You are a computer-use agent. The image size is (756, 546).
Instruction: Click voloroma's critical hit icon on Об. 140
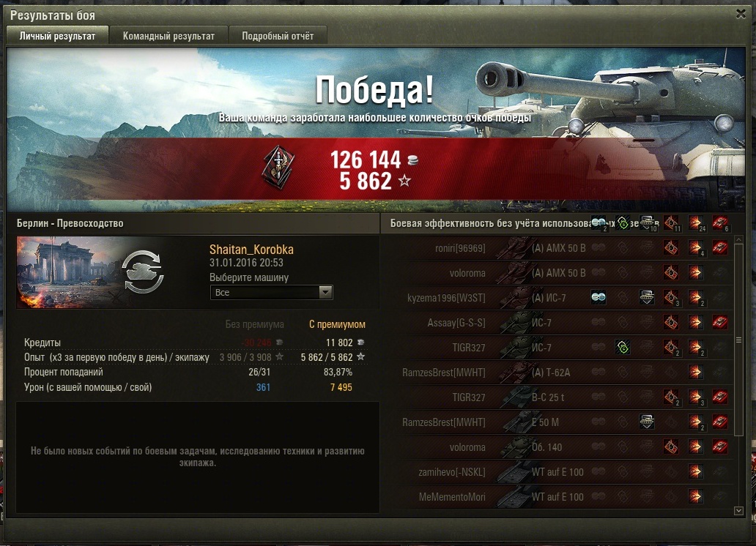click(x=671, y=446)
